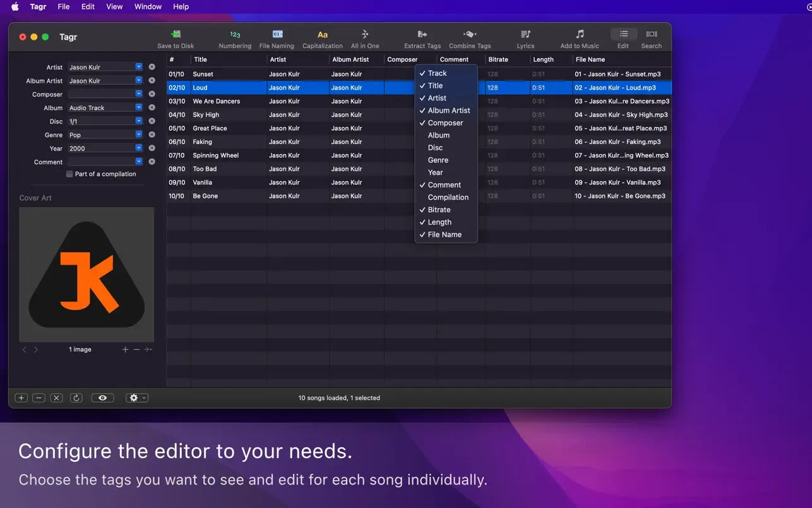The image size is (812, 508).
Task: Open the Numbering tool
Action: coord(235,35)
